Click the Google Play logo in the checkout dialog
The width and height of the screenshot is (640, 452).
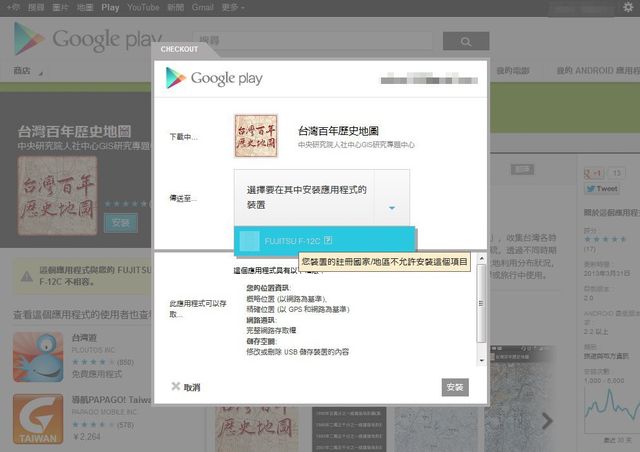coord(200,78)
